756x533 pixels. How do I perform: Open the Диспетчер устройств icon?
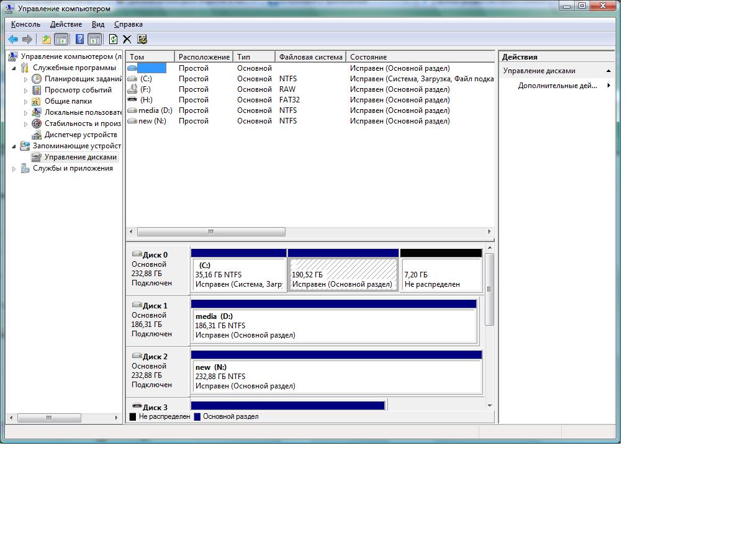[x=37, y=135]
